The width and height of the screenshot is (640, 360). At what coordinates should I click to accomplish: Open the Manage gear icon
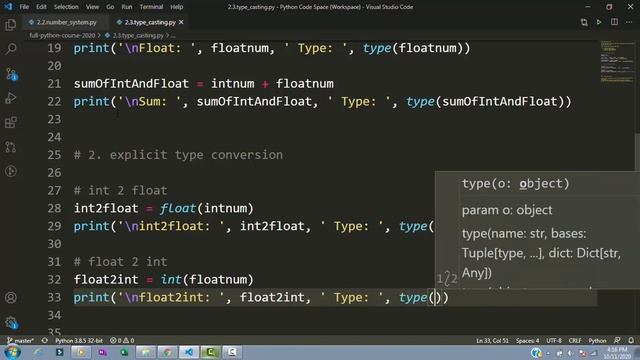pyautogui.click(x=11, y=322)
